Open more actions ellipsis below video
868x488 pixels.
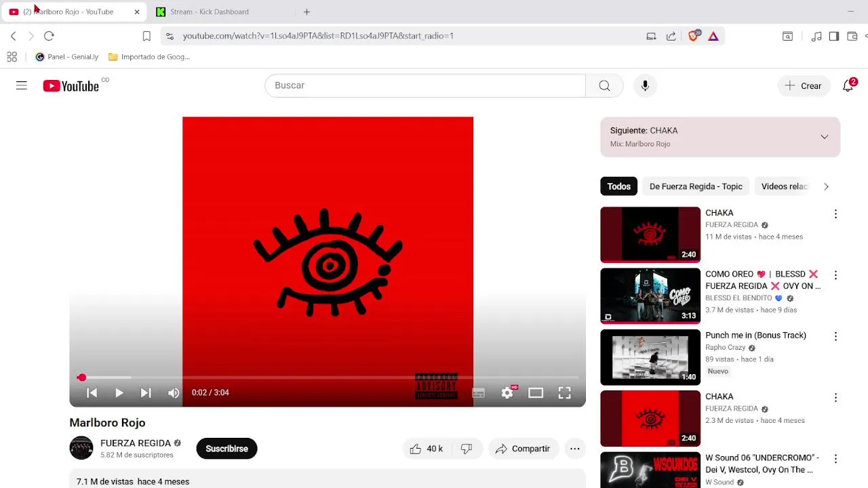(574, 449)
